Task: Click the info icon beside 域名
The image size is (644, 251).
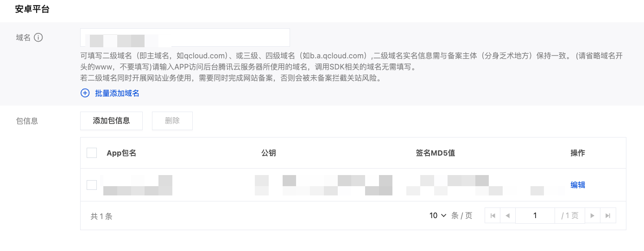Action: pos(38,38)
